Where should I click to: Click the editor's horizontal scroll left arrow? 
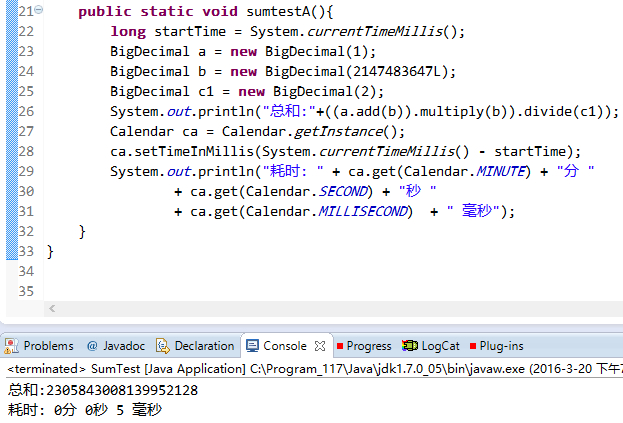click(52, 308)
